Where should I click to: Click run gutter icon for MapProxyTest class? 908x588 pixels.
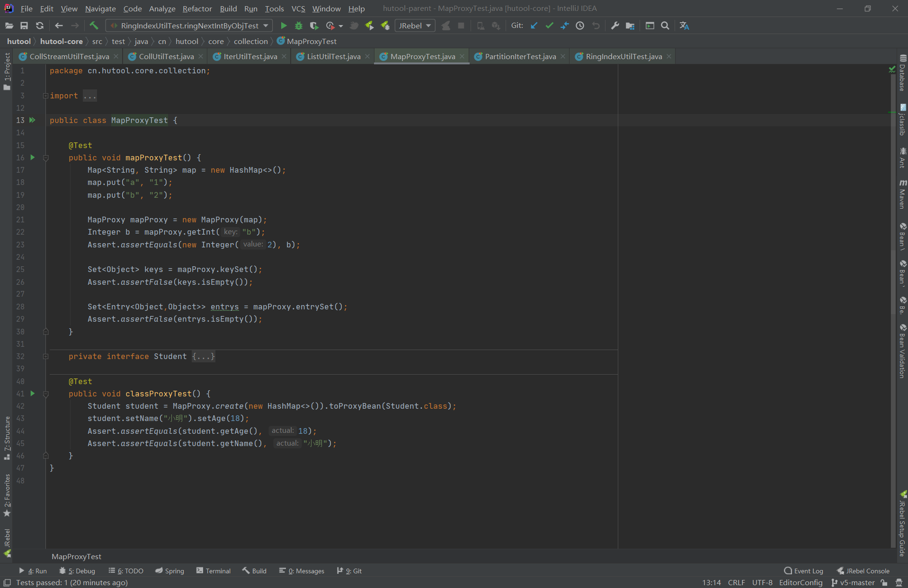click(33, 120)
